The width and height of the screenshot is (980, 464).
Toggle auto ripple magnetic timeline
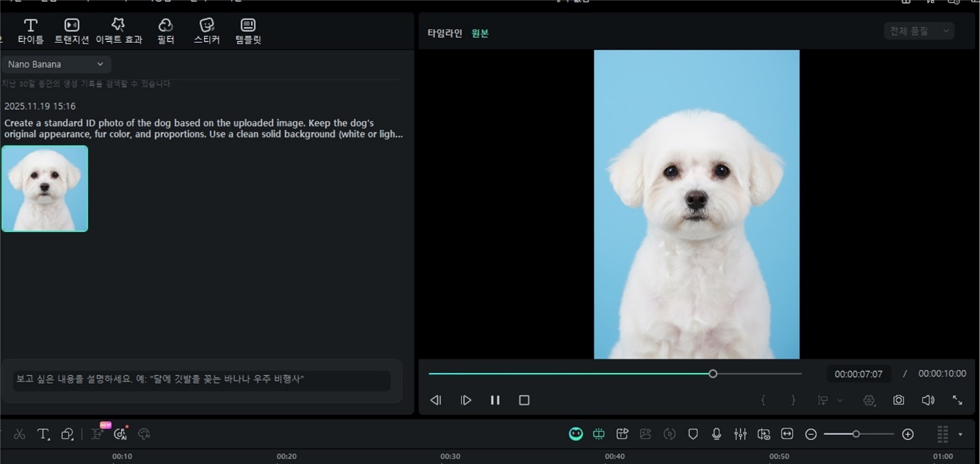(599, 433)
